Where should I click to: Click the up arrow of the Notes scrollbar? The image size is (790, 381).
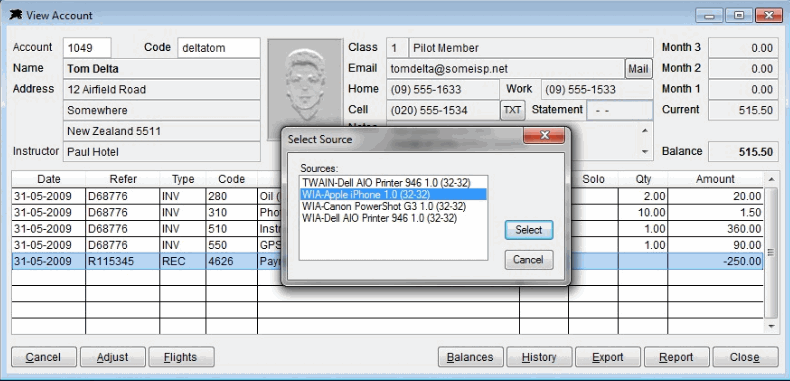pos(645,131)
